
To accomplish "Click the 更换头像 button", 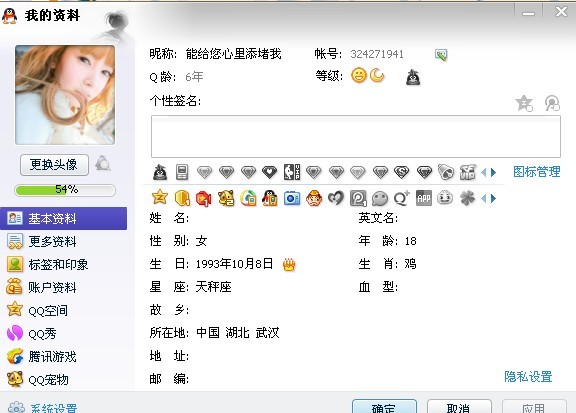I will pos(54,165).
